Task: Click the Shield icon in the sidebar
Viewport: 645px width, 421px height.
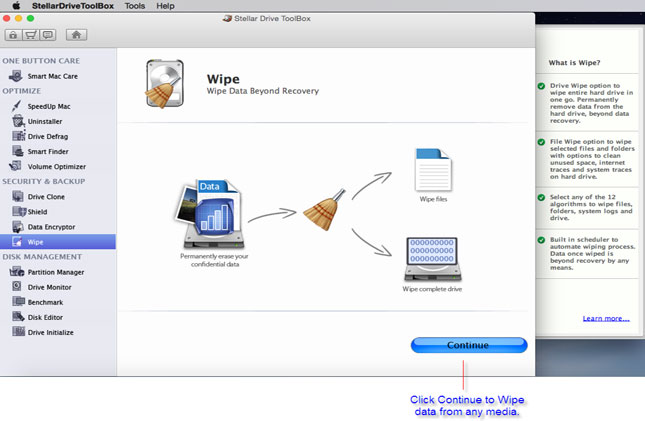Action: click(19, 212)
